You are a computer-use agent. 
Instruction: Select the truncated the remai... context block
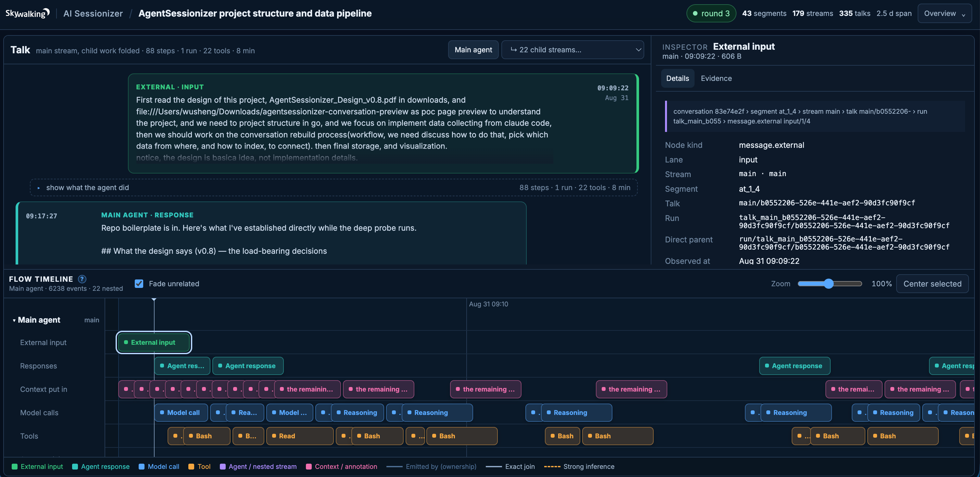pos(853,389)
